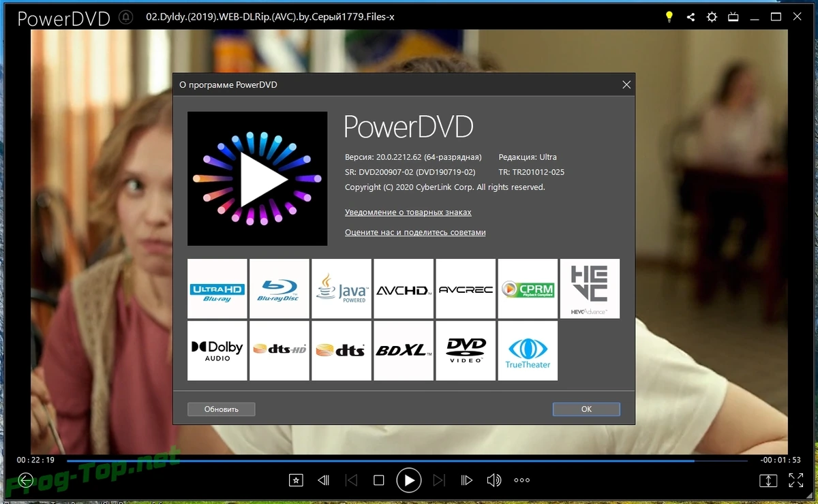Click the dts-HD logo tile

coord(279,351)
